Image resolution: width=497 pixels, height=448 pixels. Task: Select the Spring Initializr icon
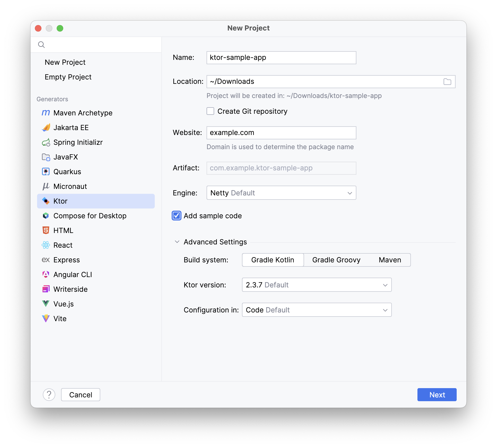46,142
